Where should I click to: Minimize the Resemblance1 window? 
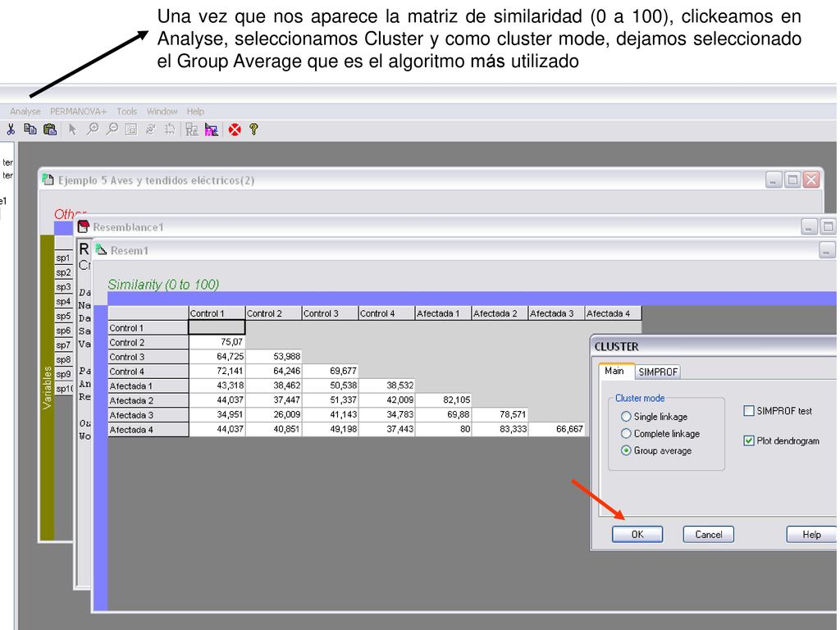click(809, 226)
